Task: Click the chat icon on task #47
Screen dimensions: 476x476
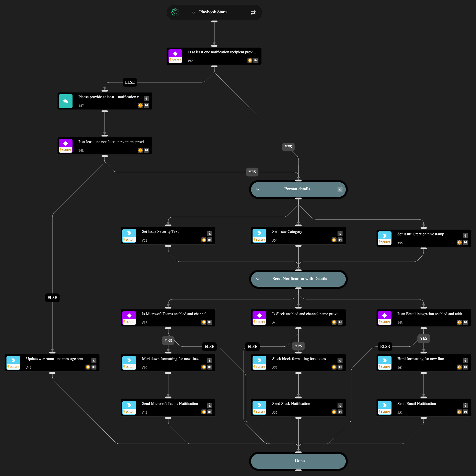Action: (x=66, y=101)
